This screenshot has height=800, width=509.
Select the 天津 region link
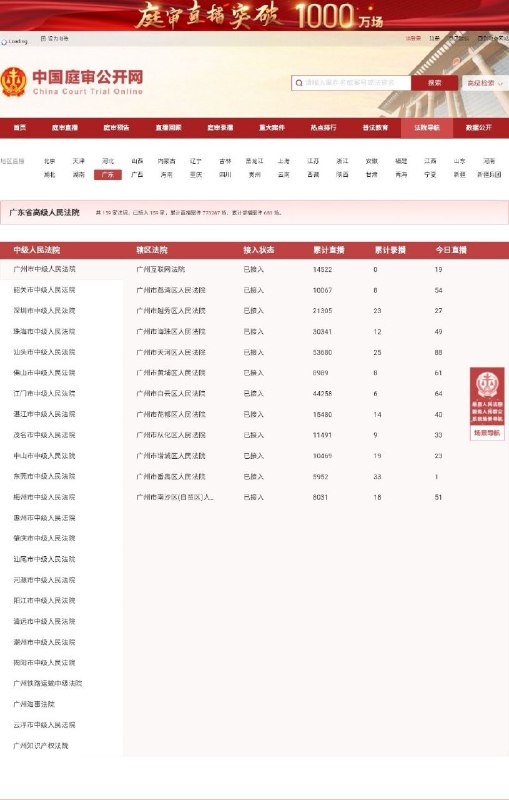pyautogui.click(x=79, y=161)
